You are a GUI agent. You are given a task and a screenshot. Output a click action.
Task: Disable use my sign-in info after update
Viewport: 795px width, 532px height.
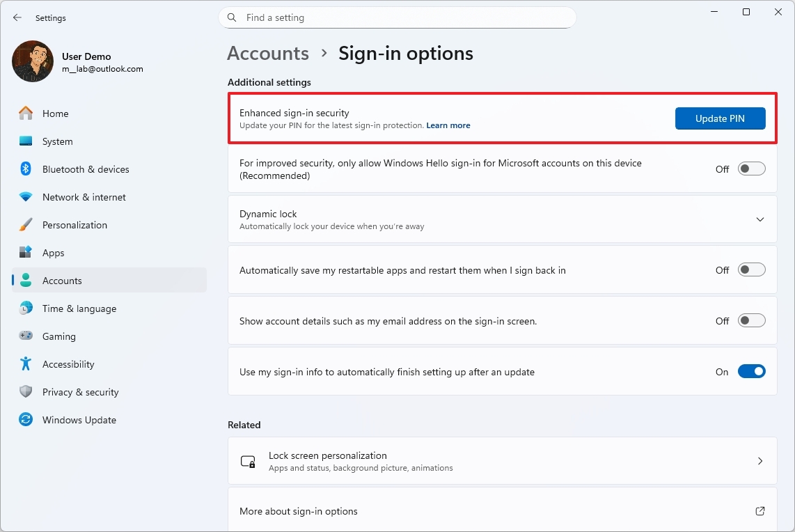pos(751,371)
